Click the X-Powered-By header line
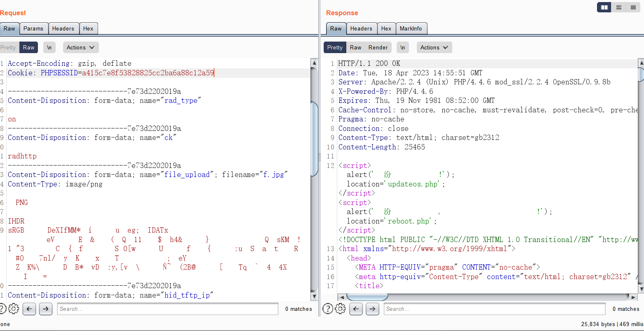This screenshot has width=644, height=331. [x=385, y=91]
